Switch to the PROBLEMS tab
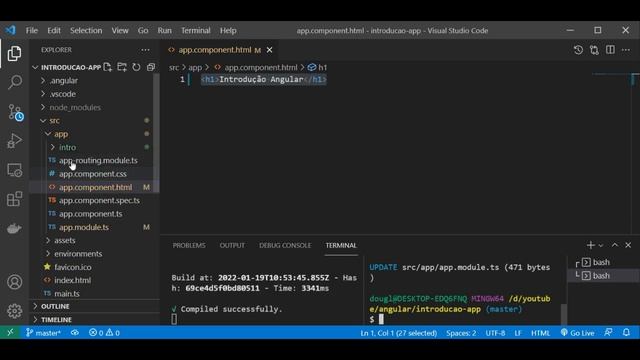Image resolution: width=640 pixels, height=360 pixels. 189,245
